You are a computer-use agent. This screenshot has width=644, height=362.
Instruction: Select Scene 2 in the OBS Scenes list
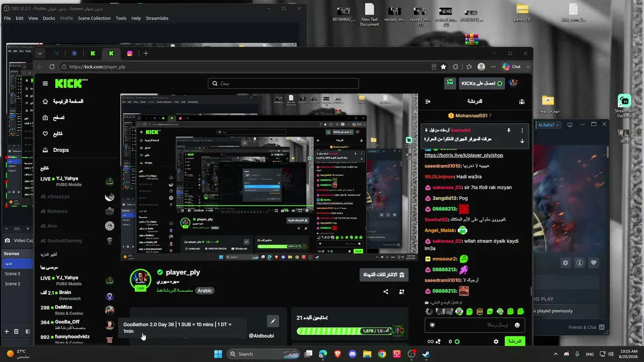tap(13, 284)
